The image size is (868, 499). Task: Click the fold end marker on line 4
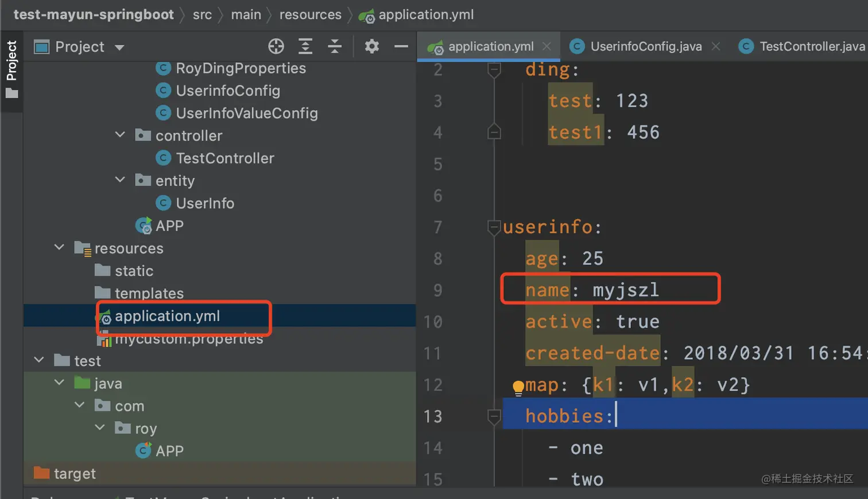tap(494, 132)
